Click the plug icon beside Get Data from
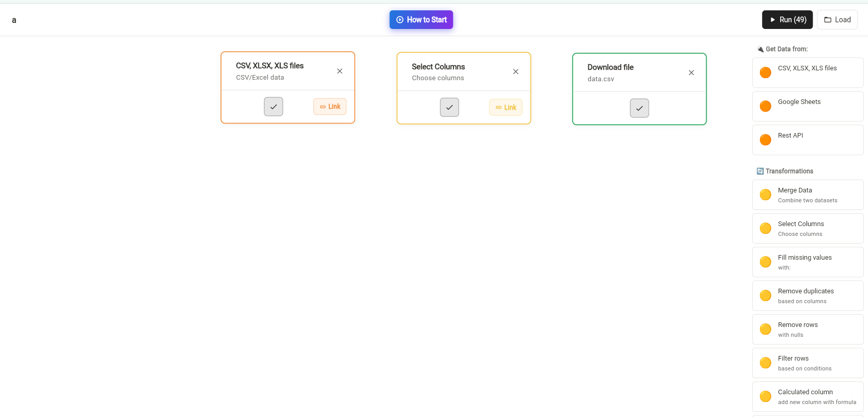868x417 pixels. coord(760,49)
